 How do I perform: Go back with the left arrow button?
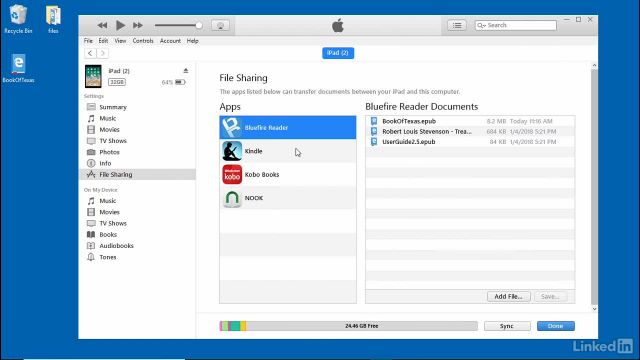pos(90,53)
